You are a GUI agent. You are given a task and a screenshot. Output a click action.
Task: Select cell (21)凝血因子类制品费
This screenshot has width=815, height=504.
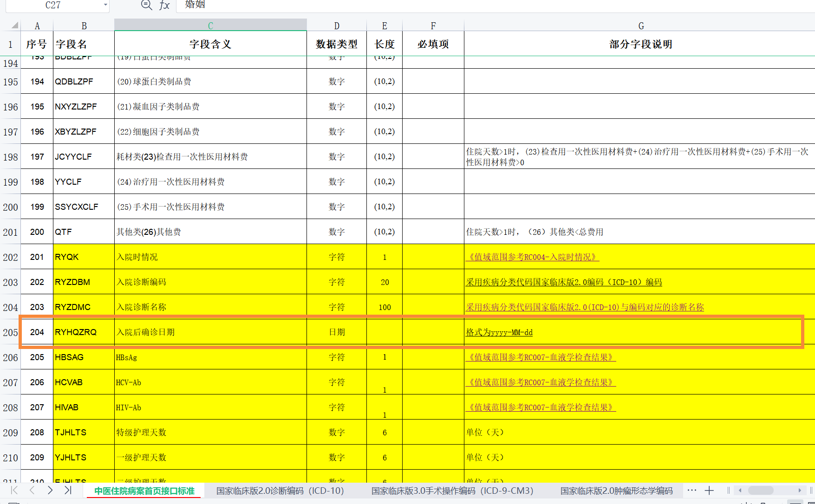[210, 107]
